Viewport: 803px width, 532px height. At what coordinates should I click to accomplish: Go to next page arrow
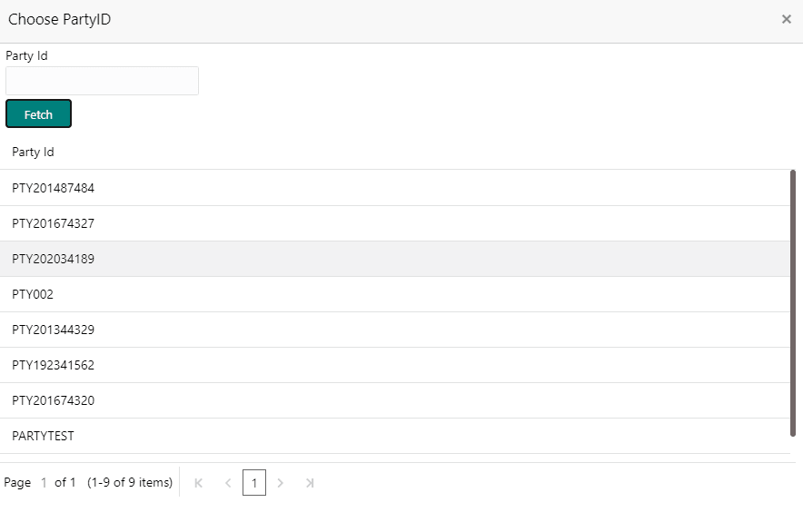(281, 483)
